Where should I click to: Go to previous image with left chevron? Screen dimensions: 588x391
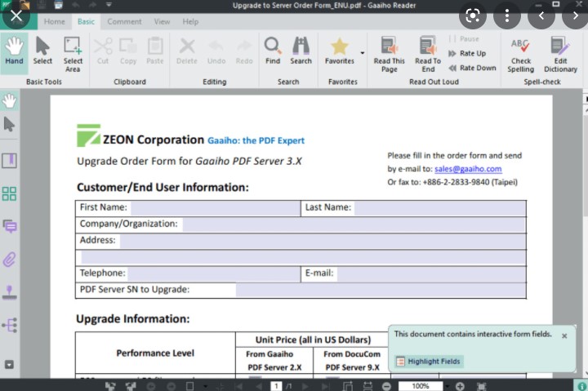tap(541, 16)
